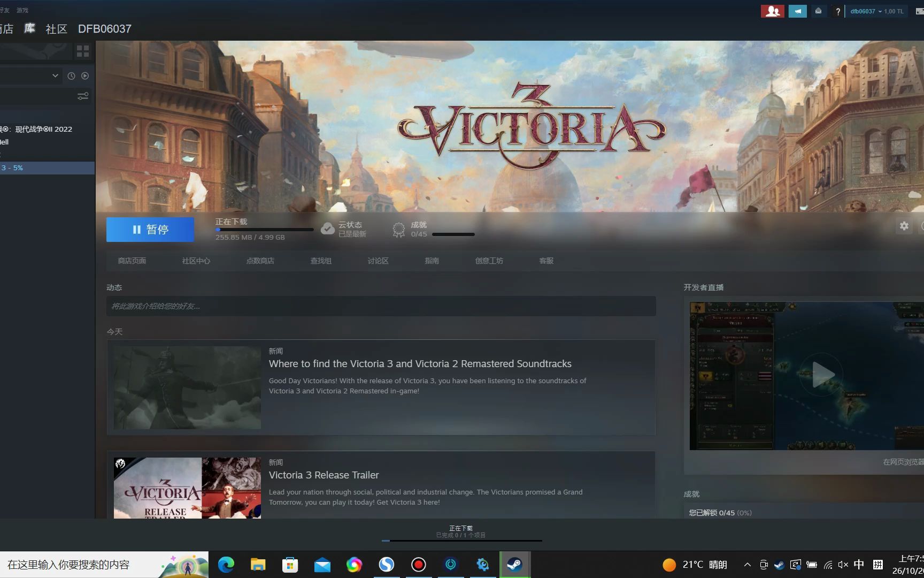Open the bottom downloads status bar

(x=461, y=534)
